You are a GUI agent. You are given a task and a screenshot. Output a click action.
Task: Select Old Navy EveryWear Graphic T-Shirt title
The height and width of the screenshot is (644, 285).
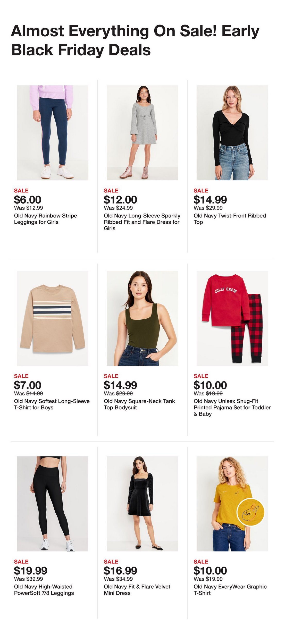click(230, 590)
